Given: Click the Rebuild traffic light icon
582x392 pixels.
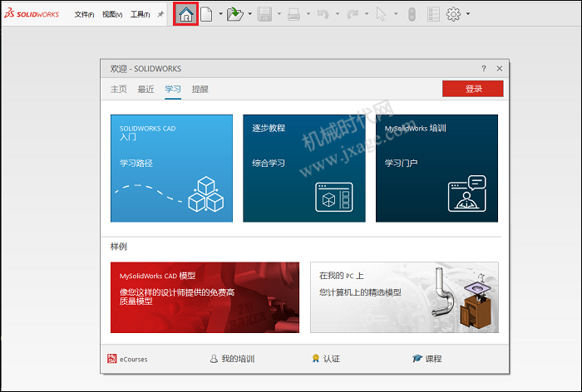Looking at the screenshot, I should click(x=412, y=14).
